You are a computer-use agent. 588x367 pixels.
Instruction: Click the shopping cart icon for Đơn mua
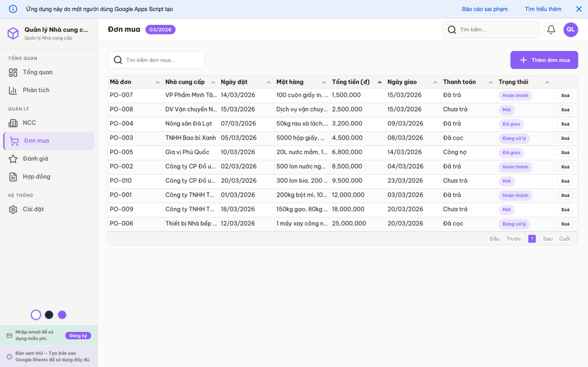click(14, 141)
